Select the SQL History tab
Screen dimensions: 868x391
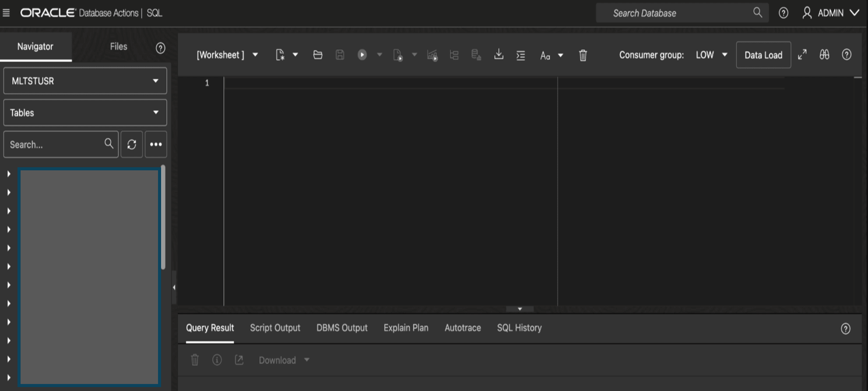coord(519,328)
